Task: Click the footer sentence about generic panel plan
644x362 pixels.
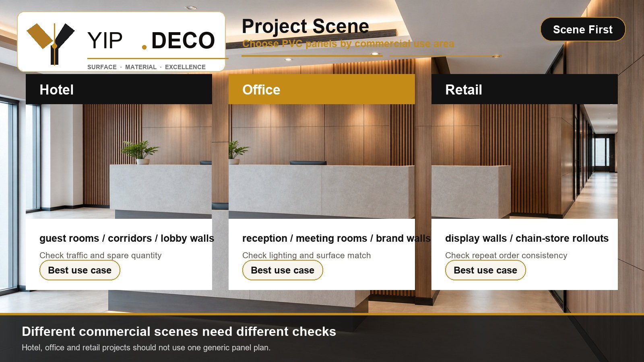Action: (146, 348)
